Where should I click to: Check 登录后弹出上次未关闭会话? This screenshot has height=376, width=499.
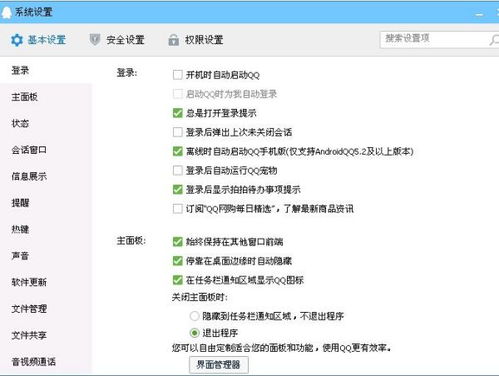[x=178, y=132]
